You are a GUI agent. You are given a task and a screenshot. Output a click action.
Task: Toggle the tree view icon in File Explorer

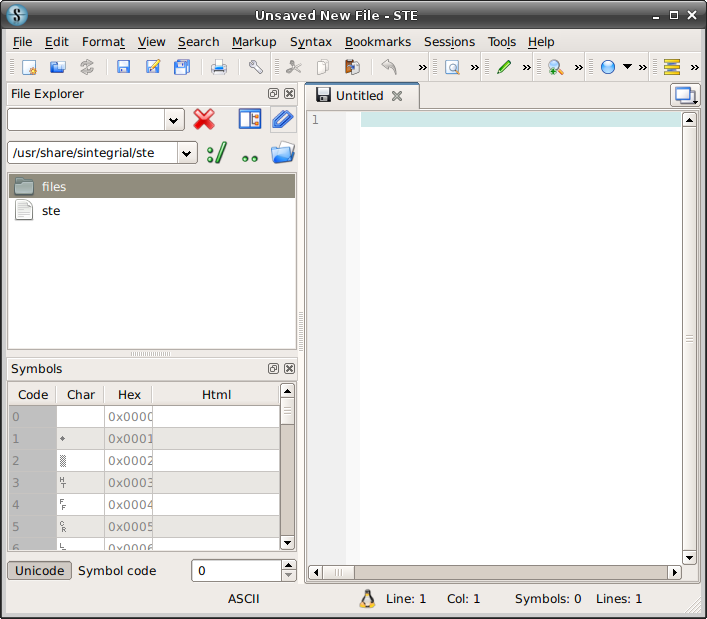[x=250, y=119]
